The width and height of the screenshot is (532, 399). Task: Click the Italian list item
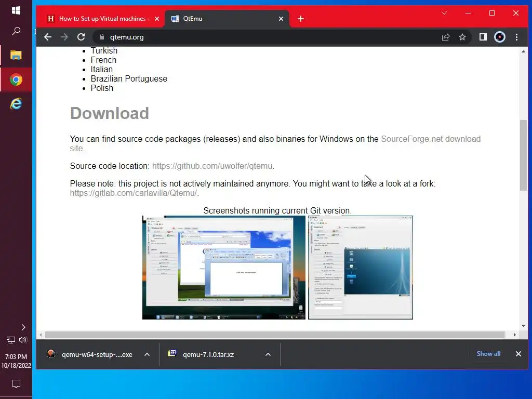101,70
